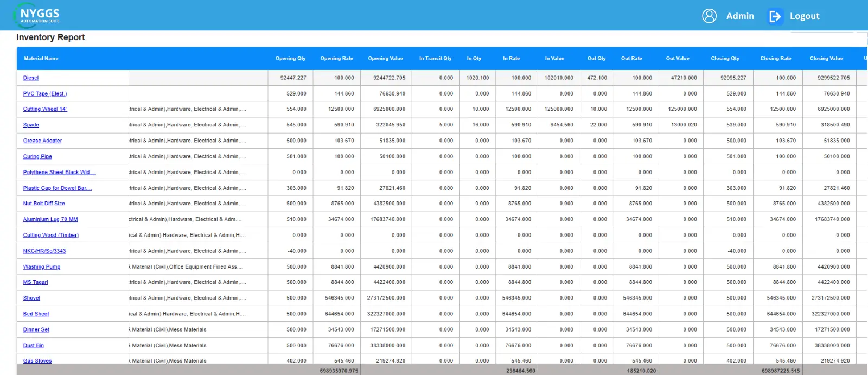Click Bed Sheet opening rate 644654.000
The width and height of the screenshot is (868, 375).
point(339,314)
